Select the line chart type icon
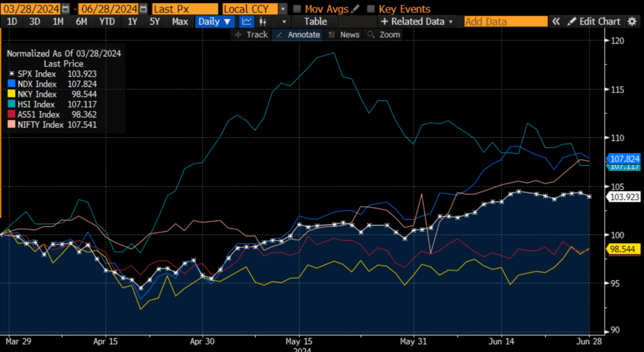 246,21
